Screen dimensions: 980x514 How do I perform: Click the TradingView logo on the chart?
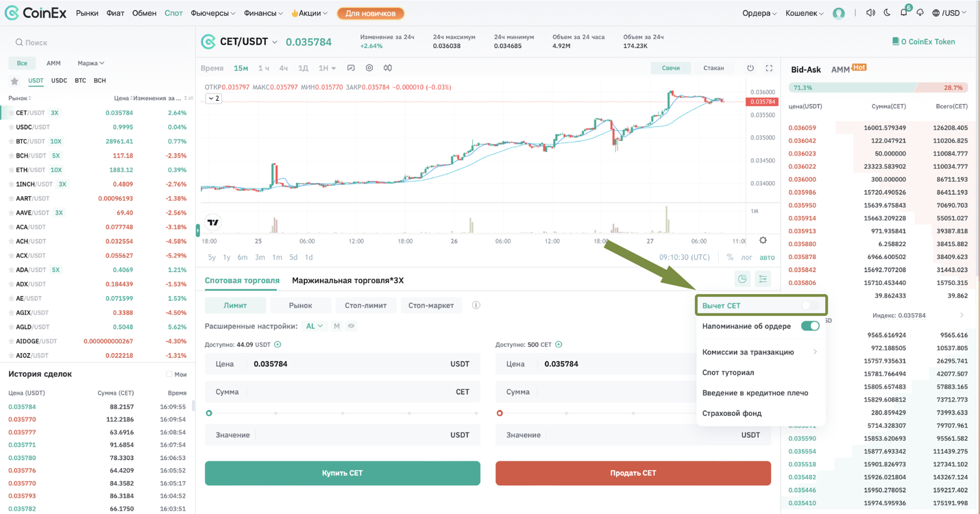[213, 222]
